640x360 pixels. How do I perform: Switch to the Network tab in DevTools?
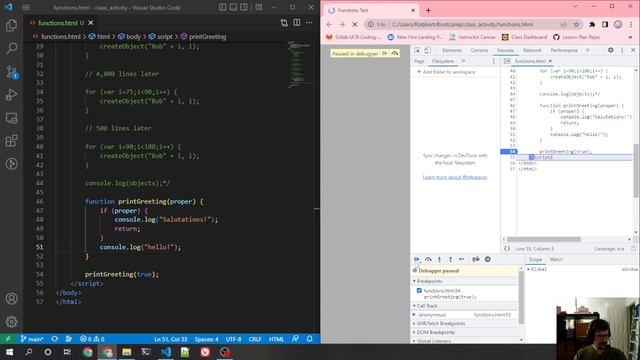coord(532,50)
